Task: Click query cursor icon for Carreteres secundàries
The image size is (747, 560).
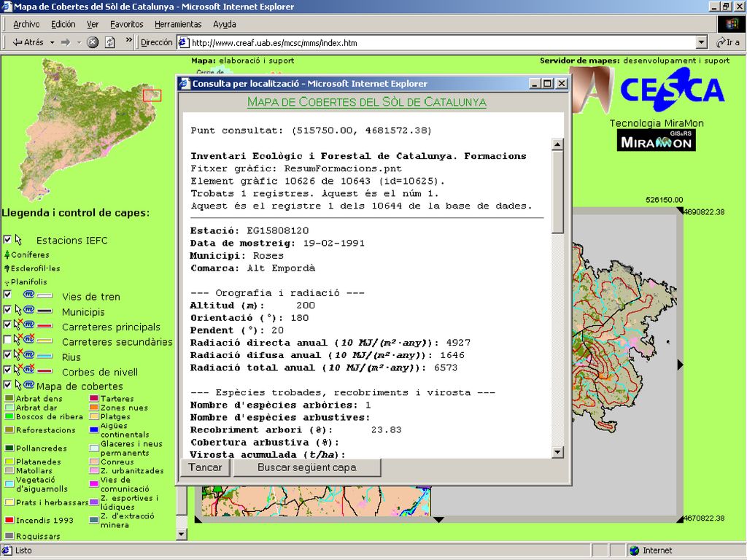Action: pos(18,340)
